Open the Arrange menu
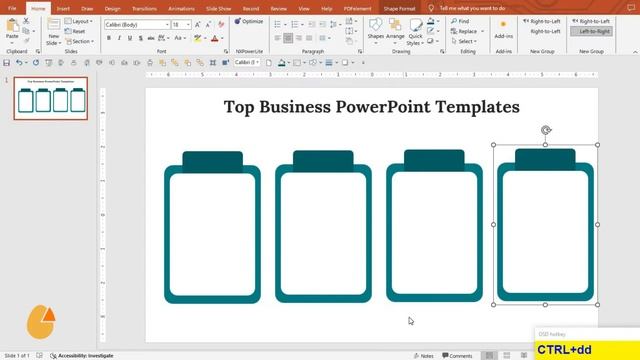 395,31
